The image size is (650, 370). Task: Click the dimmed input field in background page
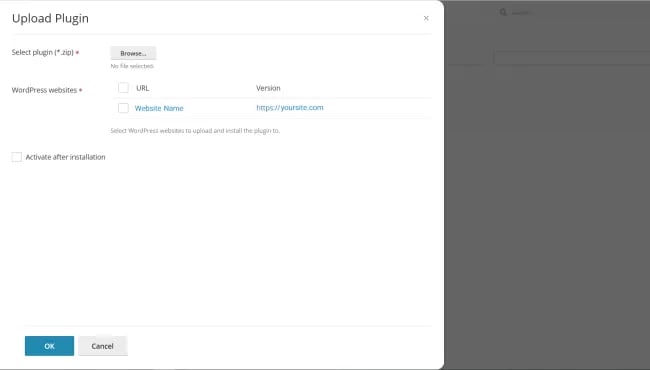pos(572,58)
